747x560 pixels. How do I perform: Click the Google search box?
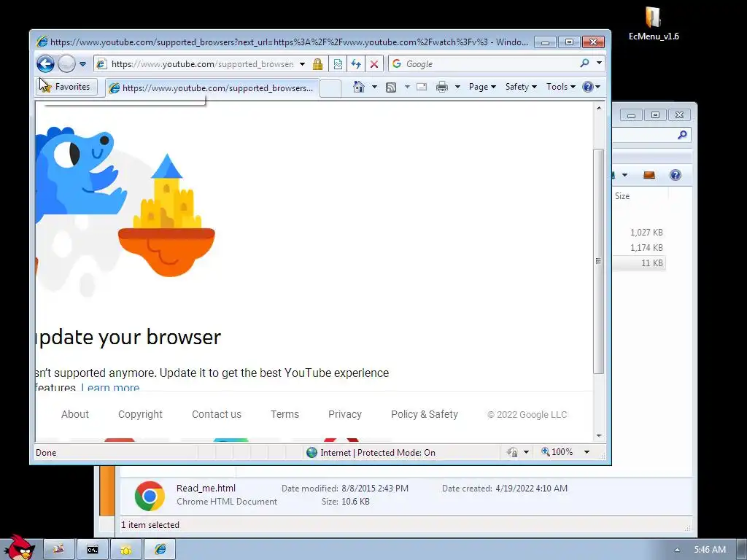coord(489,64)
